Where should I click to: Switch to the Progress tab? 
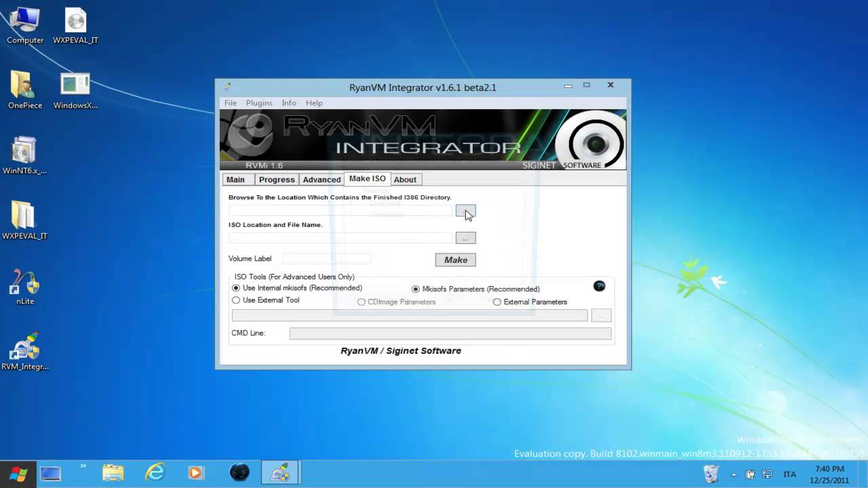pos(277,180)
